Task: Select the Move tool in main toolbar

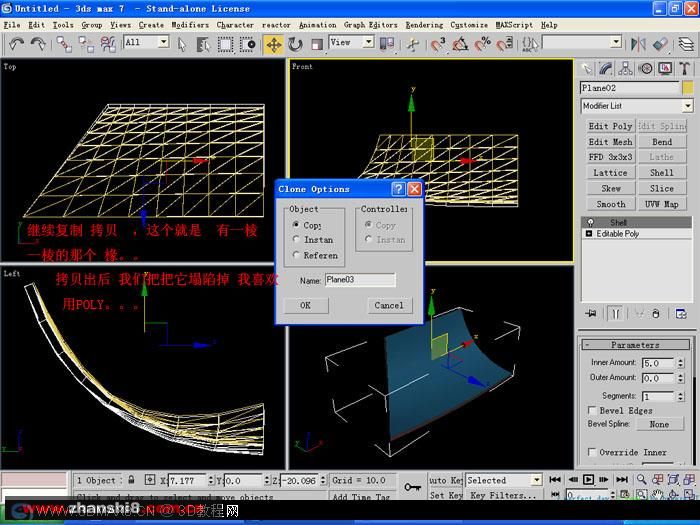Action: [x=274, y=45]
